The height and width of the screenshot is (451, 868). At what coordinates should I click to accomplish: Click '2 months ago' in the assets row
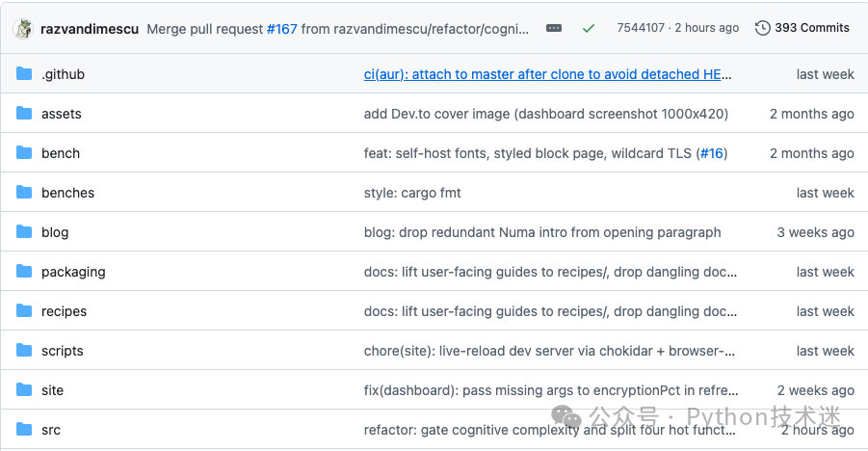811,114
